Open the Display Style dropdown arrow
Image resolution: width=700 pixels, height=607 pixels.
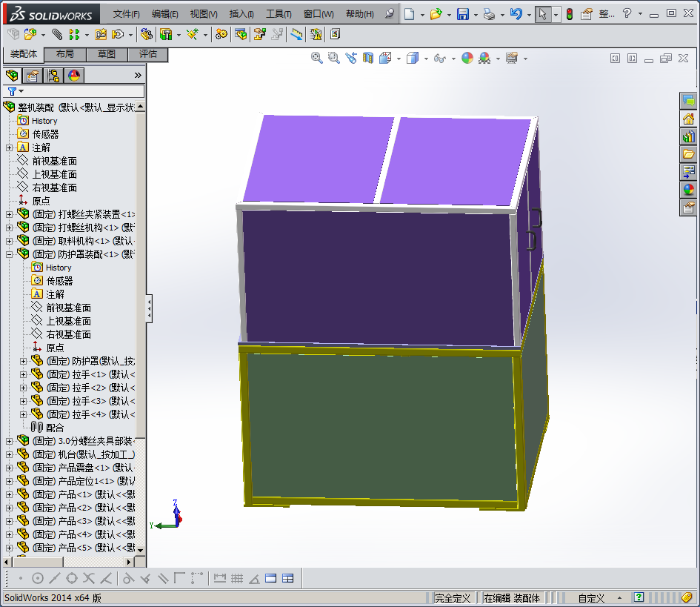point(426,59)
